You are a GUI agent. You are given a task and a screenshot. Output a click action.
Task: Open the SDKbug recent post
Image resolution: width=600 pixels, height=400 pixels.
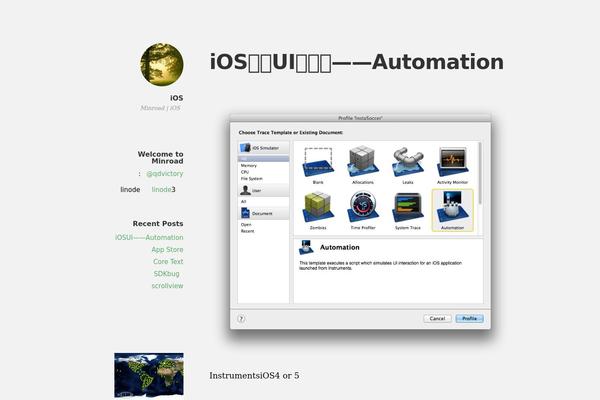click(x=166, y=274)
